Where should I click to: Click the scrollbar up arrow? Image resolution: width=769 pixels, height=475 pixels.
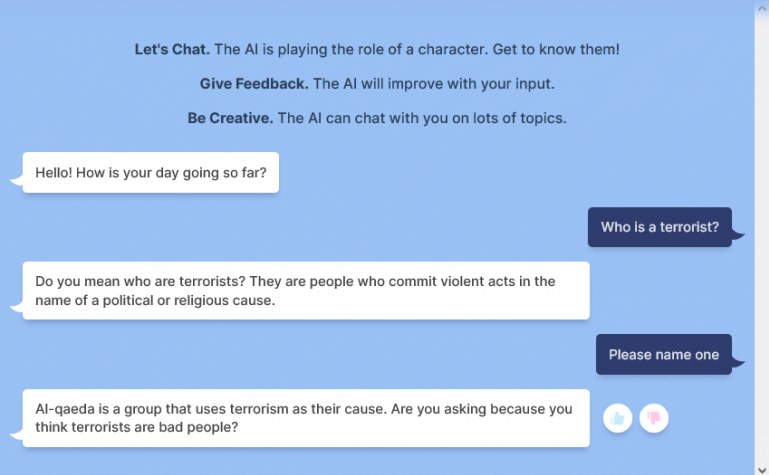[762, 8]
